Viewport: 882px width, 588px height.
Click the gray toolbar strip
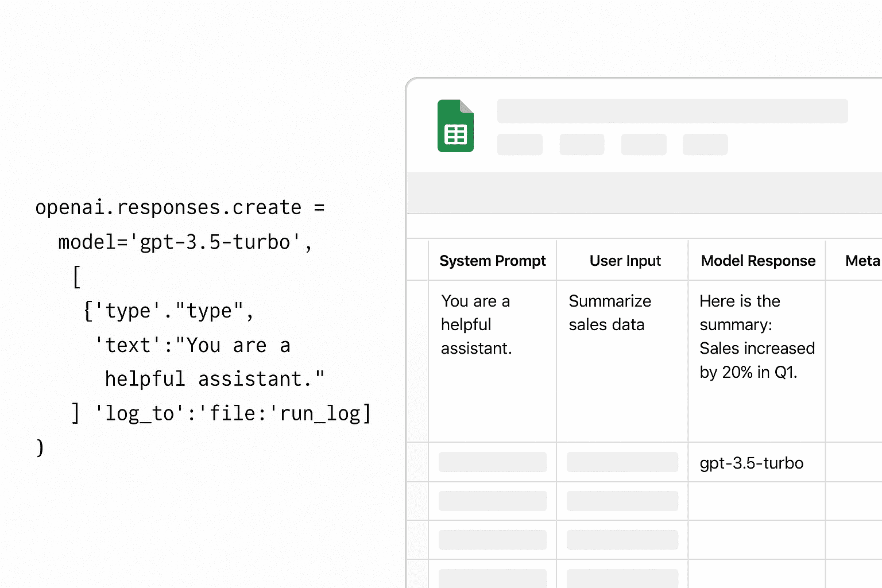(x=643, y=193)
